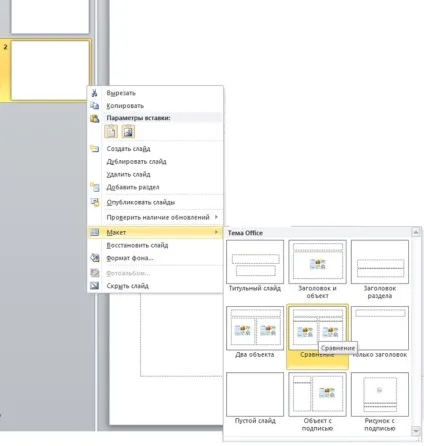Pick the Титульный слайд layout thumbnail
Image resolution: width=424 pixels, height=446 pixels.
255,262
